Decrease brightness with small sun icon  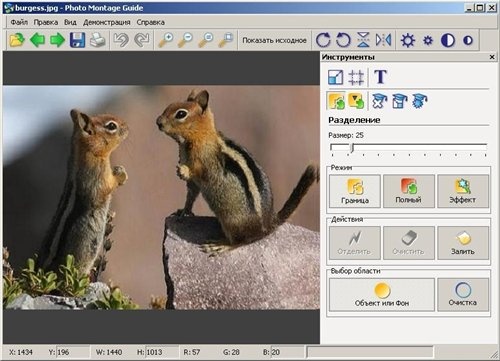428,40
